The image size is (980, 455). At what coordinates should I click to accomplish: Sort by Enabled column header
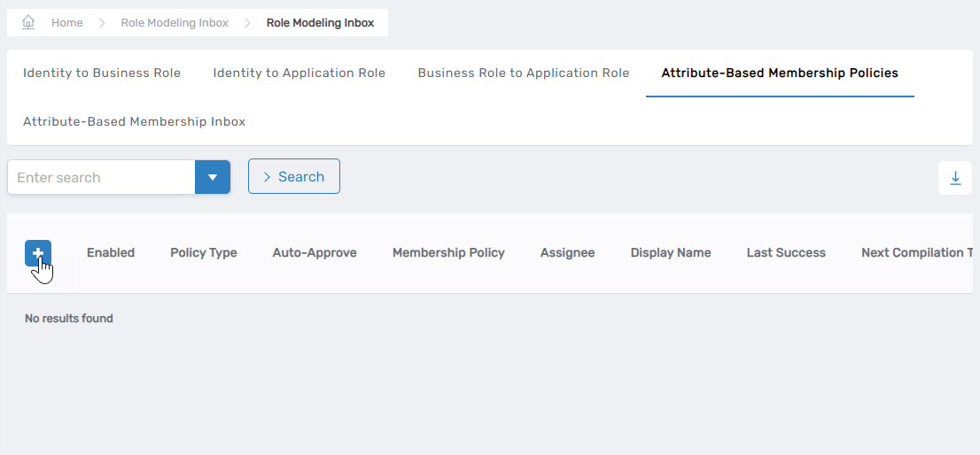111,253
